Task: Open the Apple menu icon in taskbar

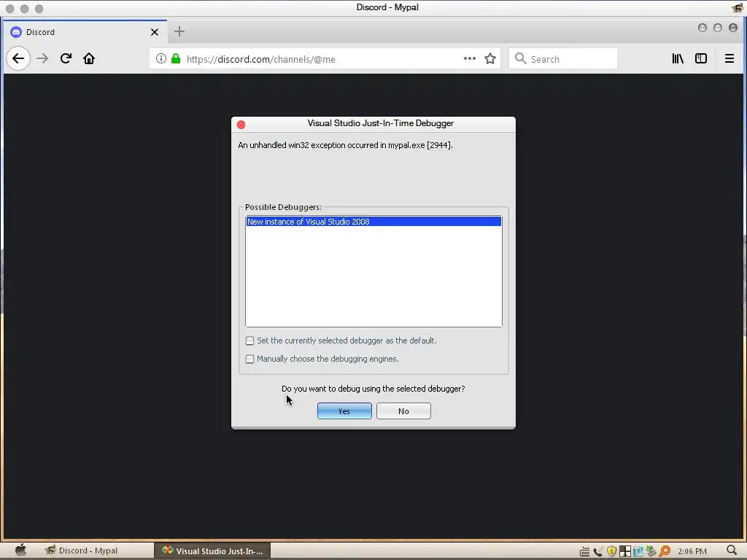Action: coord(20,551)
